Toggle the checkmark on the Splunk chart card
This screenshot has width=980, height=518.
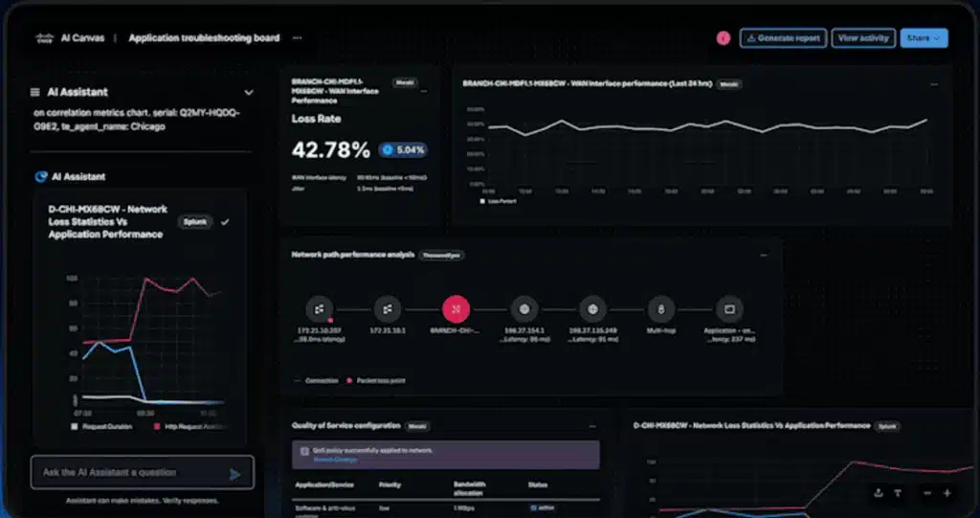(225, 222)
